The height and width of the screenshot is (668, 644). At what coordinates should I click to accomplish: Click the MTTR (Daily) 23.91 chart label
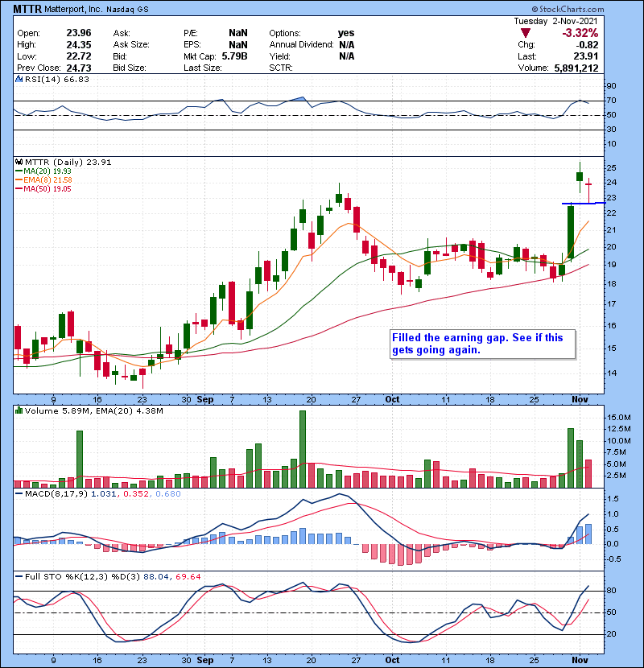(68, 163)
